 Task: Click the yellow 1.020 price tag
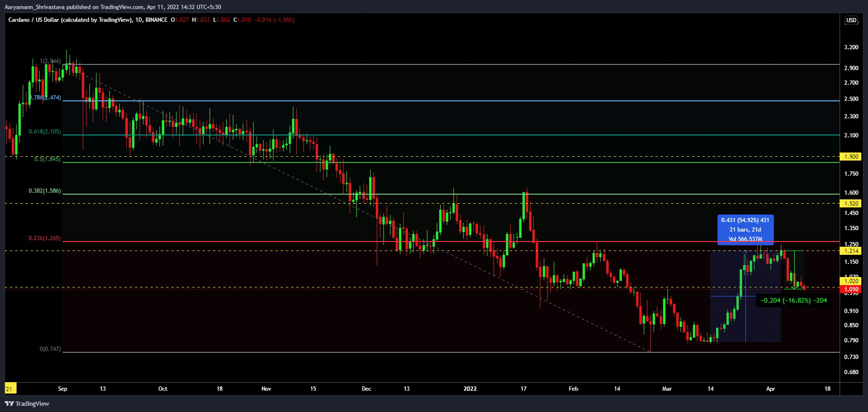click(850, 281)
